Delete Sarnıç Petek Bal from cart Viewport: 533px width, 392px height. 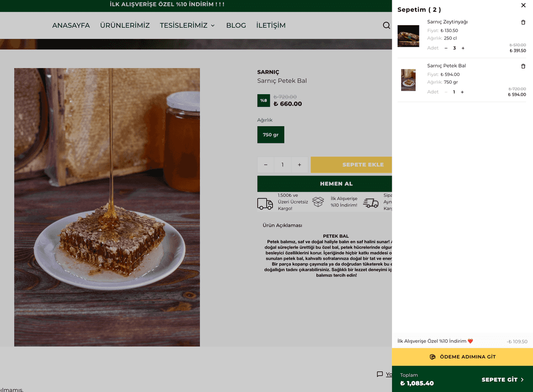coord(523,66)
